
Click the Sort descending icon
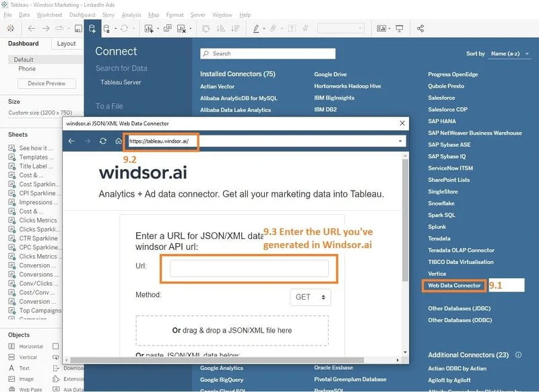point(235,28)
